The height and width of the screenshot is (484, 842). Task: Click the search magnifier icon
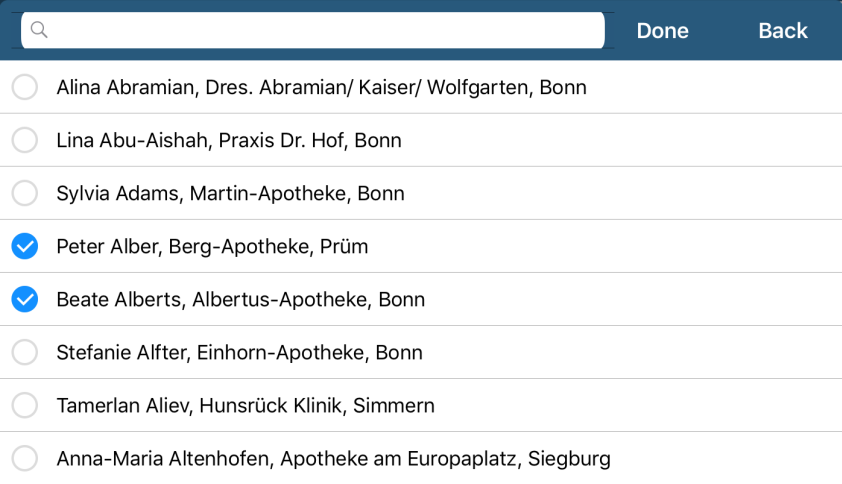click(40, 30)
